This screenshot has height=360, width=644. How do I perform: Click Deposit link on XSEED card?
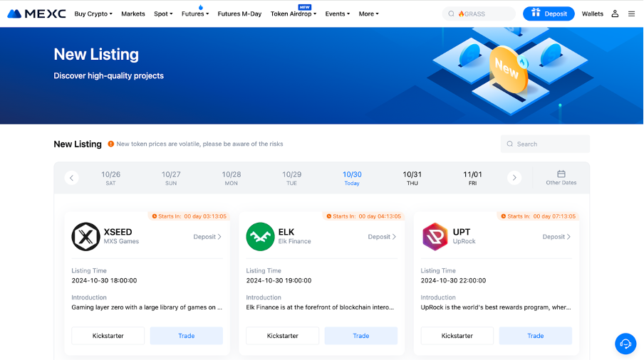tap(207, 237)
